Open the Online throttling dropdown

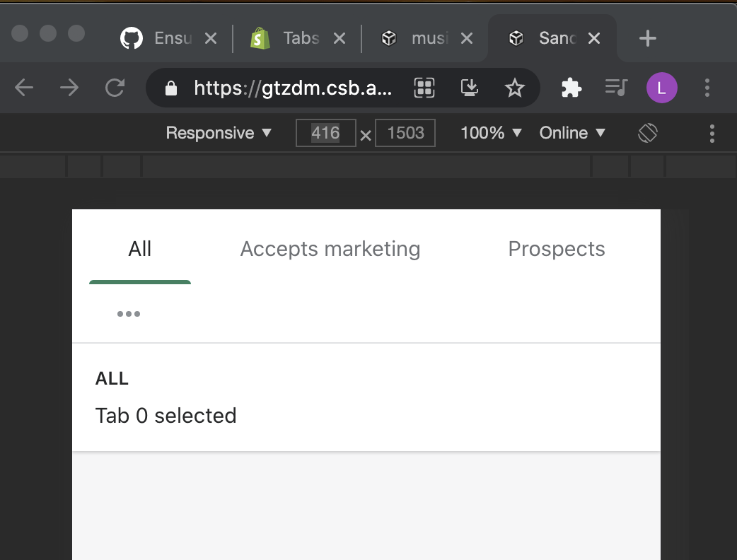pos(572,133)
